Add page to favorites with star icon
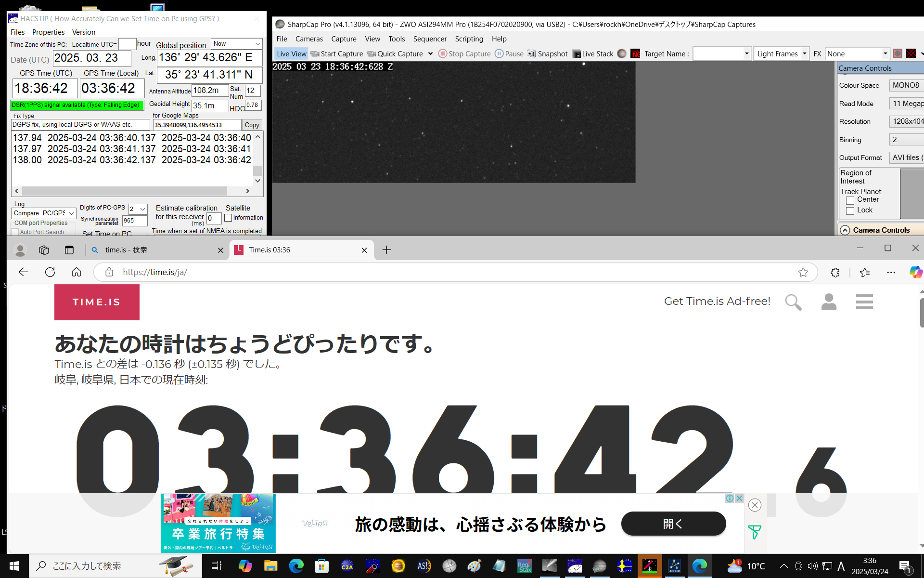This screenshot has width=924, height=578. coord(803,272)
